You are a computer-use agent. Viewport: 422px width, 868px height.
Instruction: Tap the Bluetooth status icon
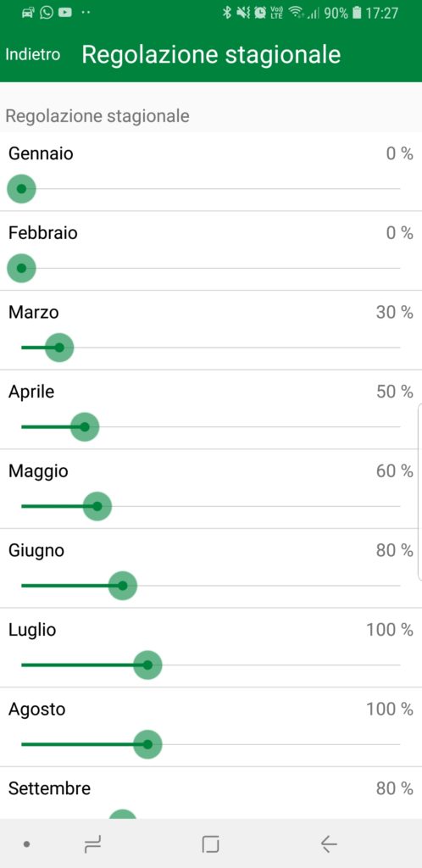coord(227,12)
